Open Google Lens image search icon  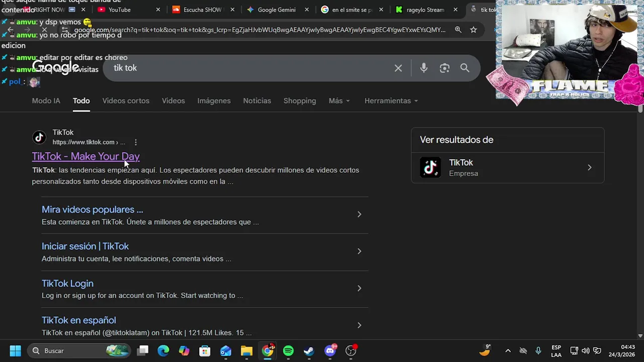[x=444, y=68]
